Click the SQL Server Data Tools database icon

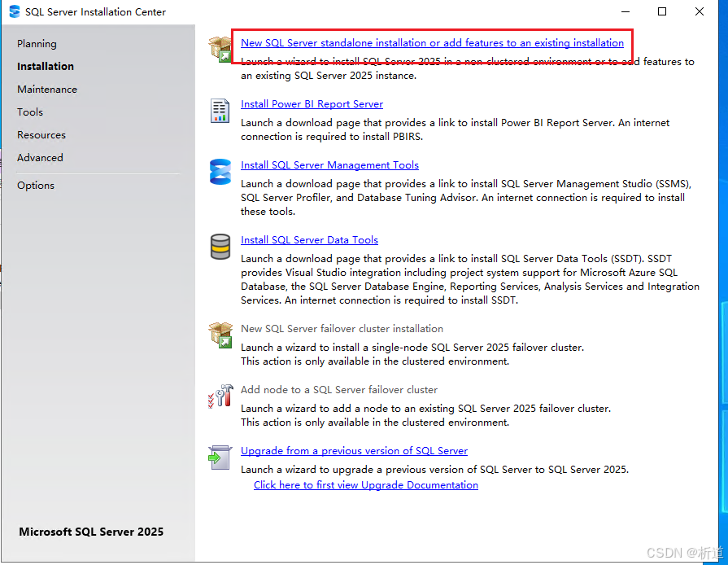pyautogui.click(x=220, y=247)
